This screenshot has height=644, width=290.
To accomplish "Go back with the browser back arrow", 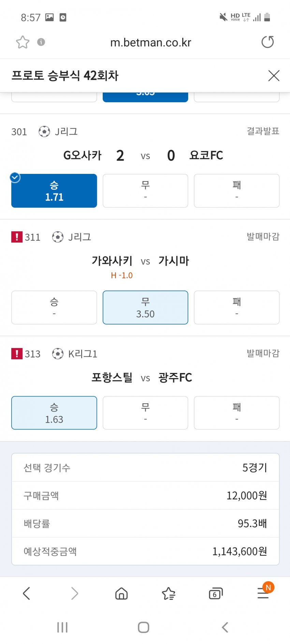I will [27, 594].
